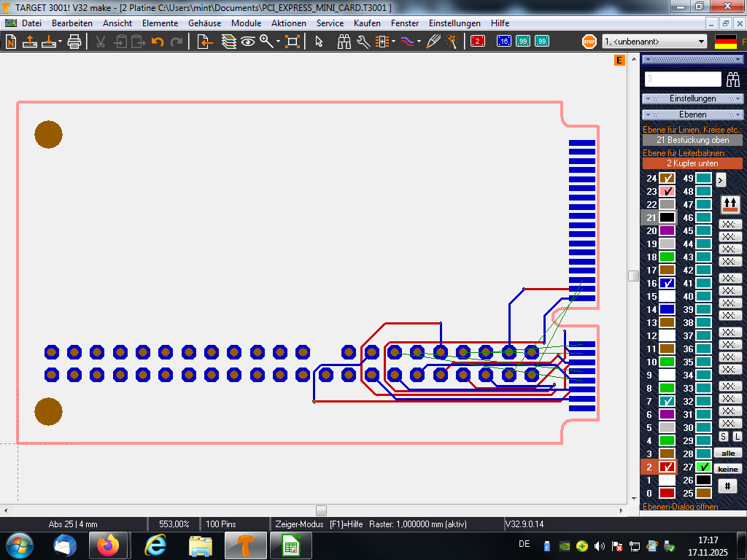Click the German flag language icon
The height and width of the screenshot is (560, 747).
coord(726,42)
